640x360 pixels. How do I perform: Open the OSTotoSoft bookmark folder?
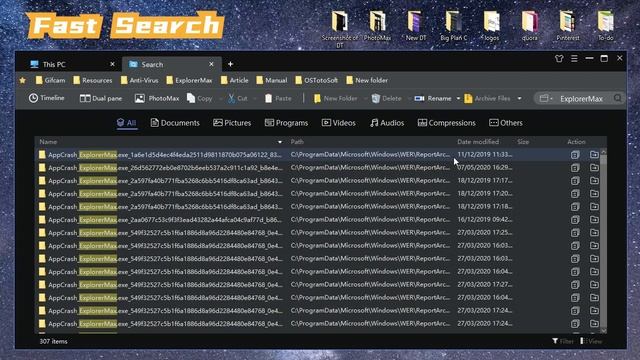(317, 80)
